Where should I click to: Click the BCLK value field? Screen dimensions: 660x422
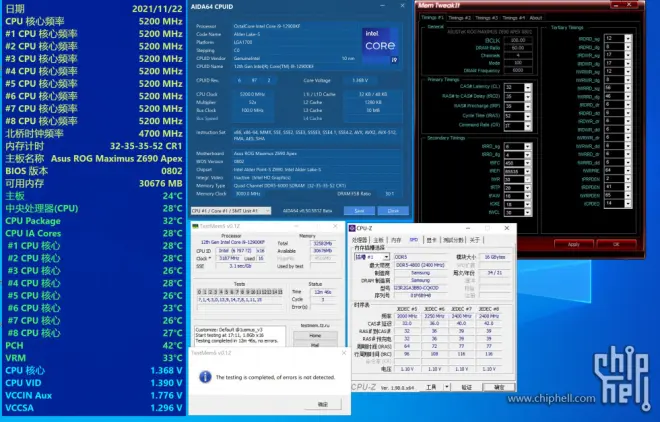(518, 40)
